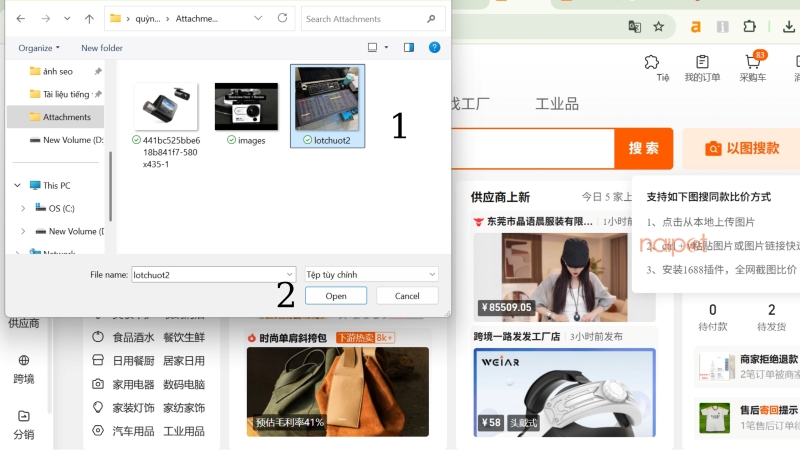This screenshot has width=800, height=450.
Task: Open 我的订单 orders icon
Action: [702, 68]
